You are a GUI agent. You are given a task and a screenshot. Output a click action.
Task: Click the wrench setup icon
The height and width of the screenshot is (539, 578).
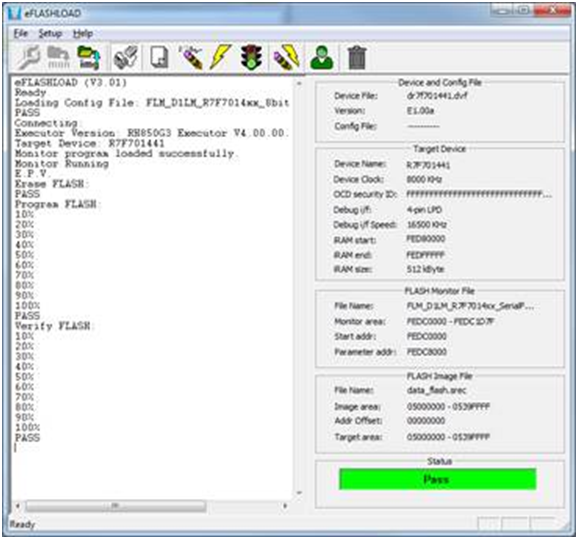pos(29,57)
